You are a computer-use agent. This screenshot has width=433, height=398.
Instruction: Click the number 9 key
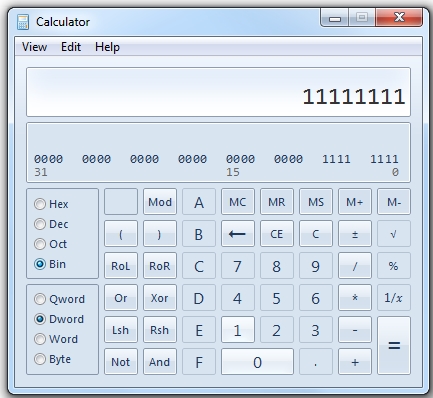316,266
